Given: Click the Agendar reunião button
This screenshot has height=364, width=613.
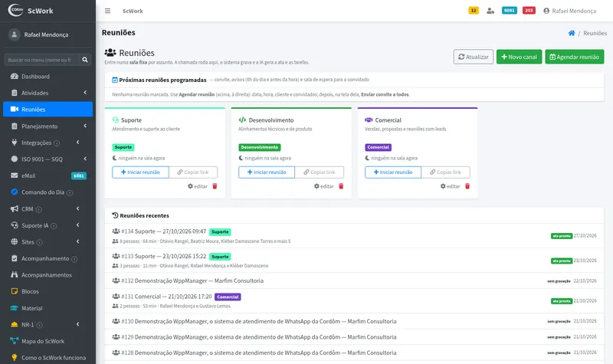Looking at the screenshot, I should point(574,57).
